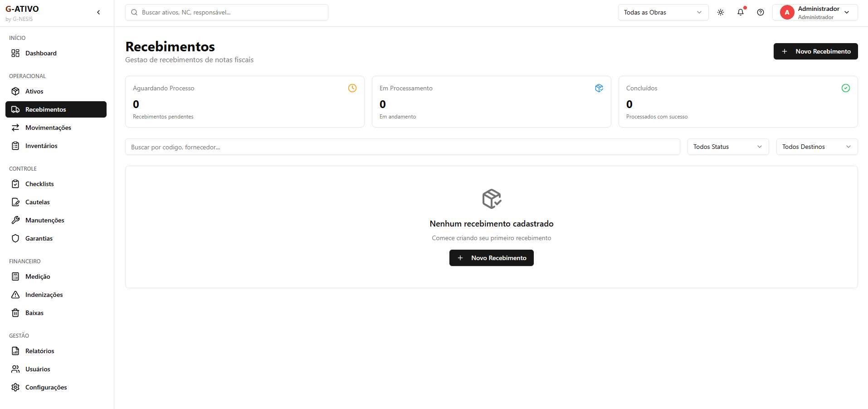
Task: Collapse the sidebar with the chevron arrow
Action: point(98,12)
